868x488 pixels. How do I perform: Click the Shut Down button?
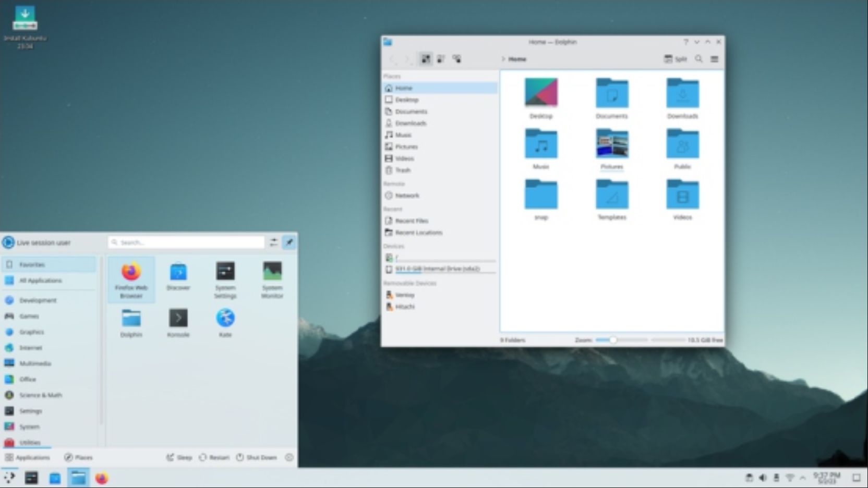coord(256,457)
